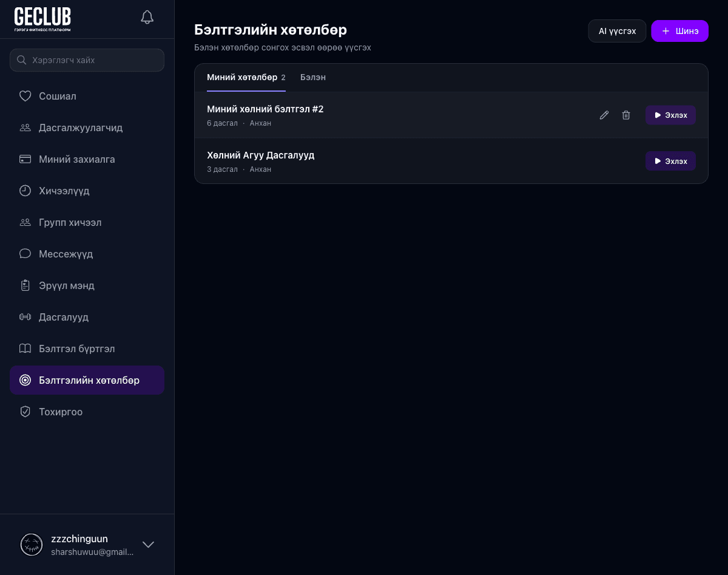Start Миний хөлний бэлтгэл #2 with Эхлэх

[670, 115]
